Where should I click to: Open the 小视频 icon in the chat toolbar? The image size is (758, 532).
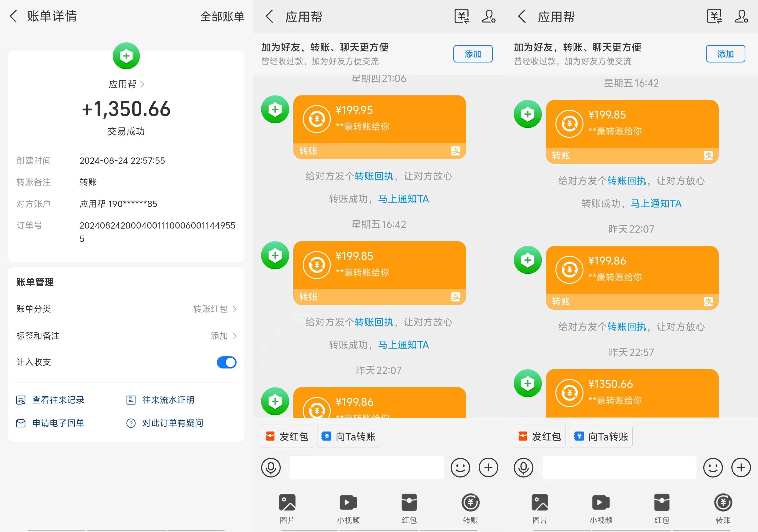[348, 502]
